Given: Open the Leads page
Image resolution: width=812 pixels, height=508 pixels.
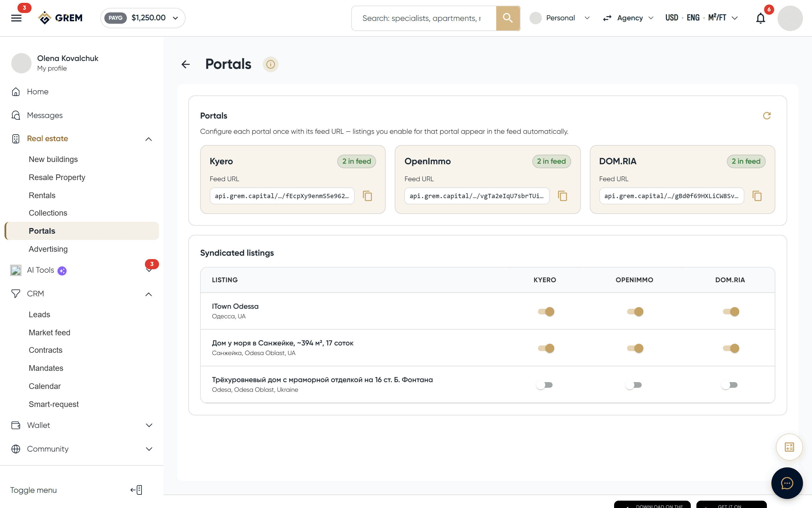Looking at the screenshot, I should 39,314.
